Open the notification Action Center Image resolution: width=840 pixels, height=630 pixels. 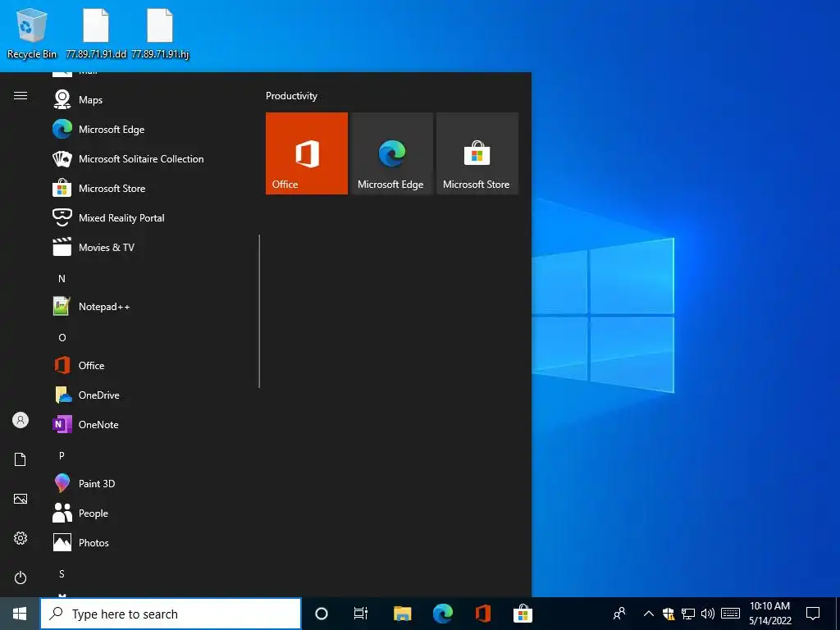[x=813, y=614]
